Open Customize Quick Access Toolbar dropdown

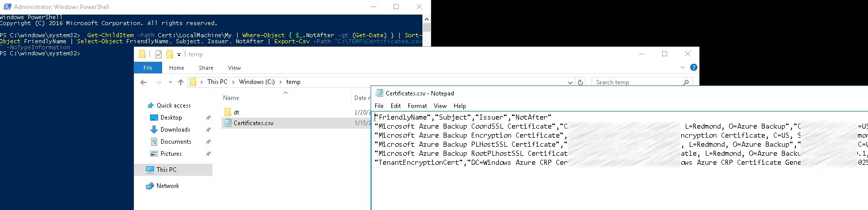click(x=179, y=55)
